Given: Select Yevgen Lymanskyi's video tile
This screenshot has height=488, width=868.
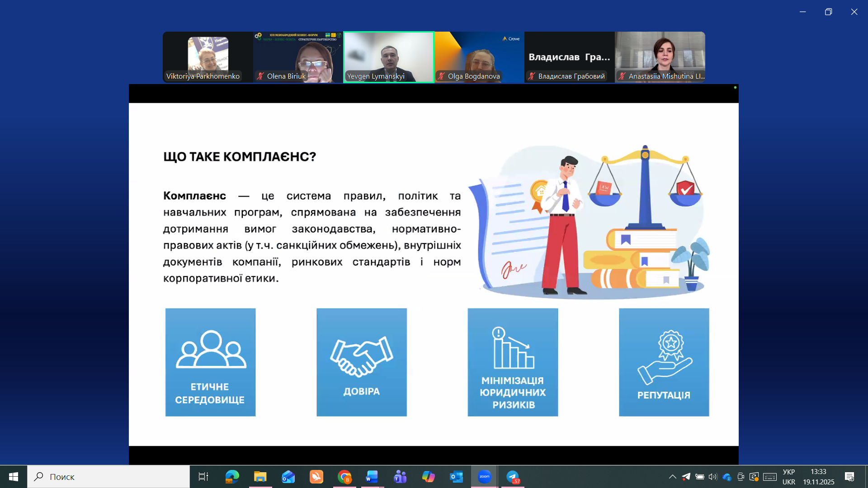Looking at the screenshot, I should (389, 54).
